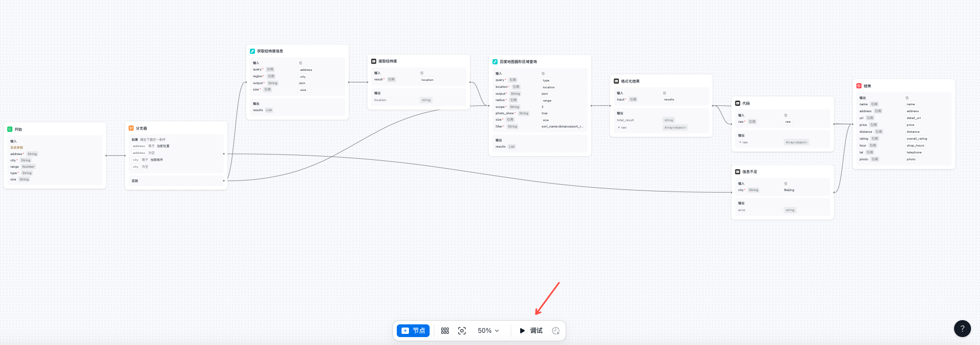
Task: Click the fit-to-view focus icon
Action: click(x=462, y=331)
